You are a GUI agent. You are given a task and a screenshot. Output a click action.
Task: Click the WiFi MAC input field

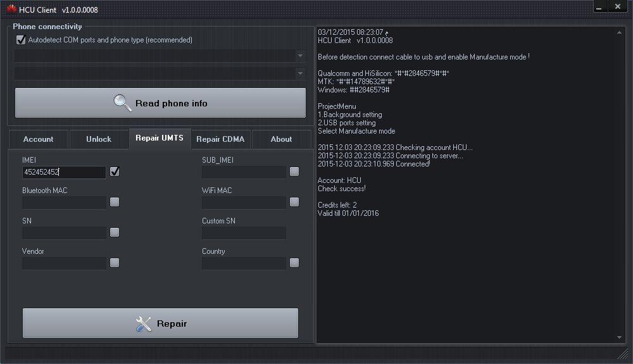pyautogui.click(x=244, y=203)
